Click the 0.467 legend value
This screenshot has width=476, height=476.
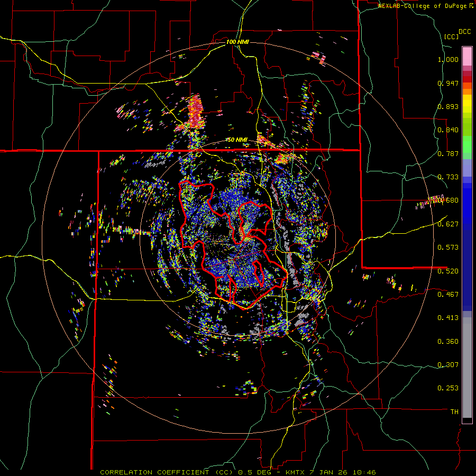click(448, 295)
